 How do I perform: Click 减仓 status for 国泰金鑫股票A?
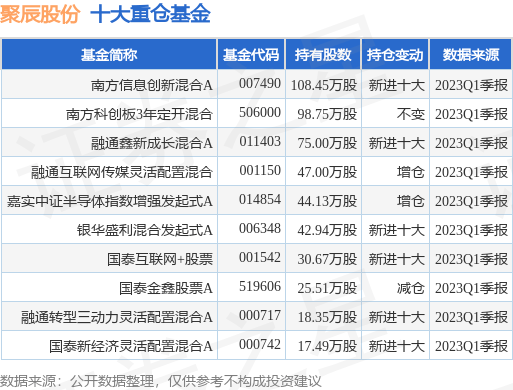411,288
